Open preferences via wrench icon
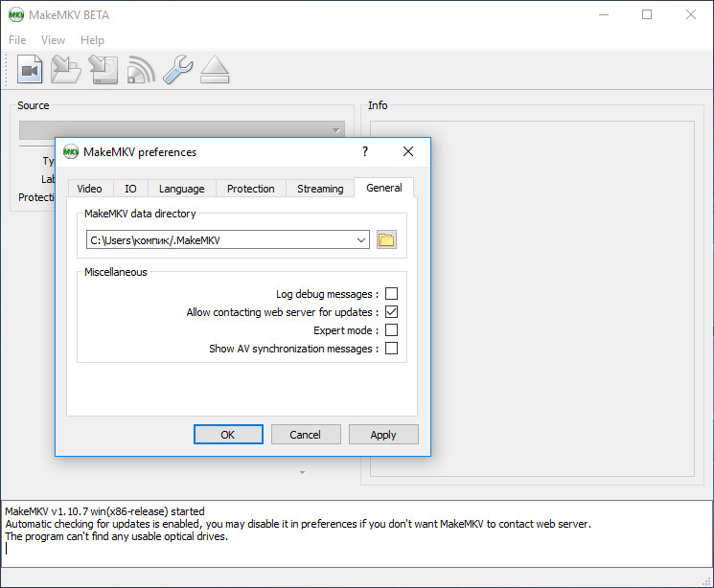The height and width of the screenshot is (588, 714). (177, 69)
